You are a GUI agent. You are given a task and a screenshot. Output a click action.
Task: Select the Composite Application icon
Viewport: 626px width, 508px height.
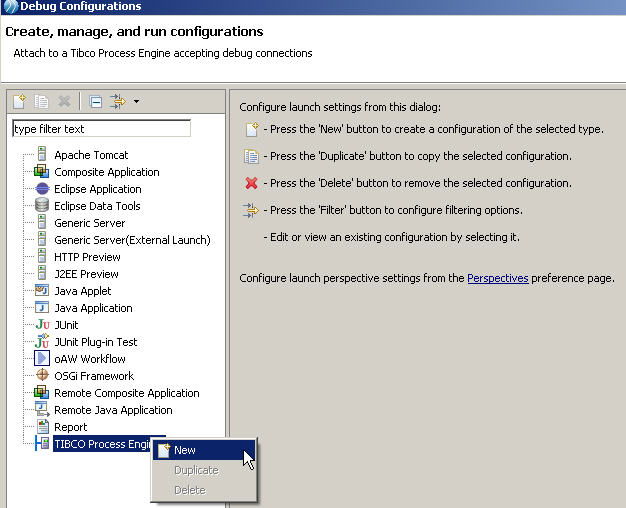pyautogui.click(x=42, y=172)
